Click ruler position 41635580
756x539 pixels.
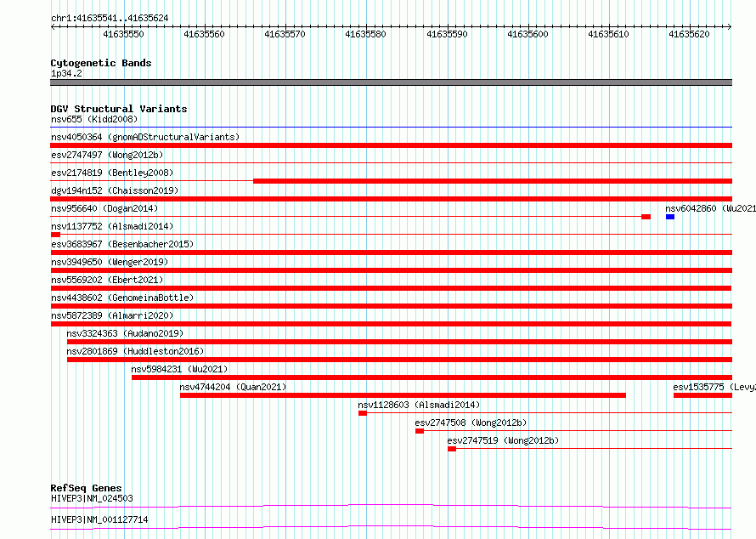366,34
